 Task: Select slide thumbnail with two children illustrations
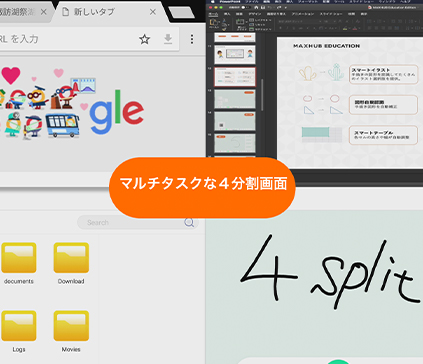click(235, 55)
